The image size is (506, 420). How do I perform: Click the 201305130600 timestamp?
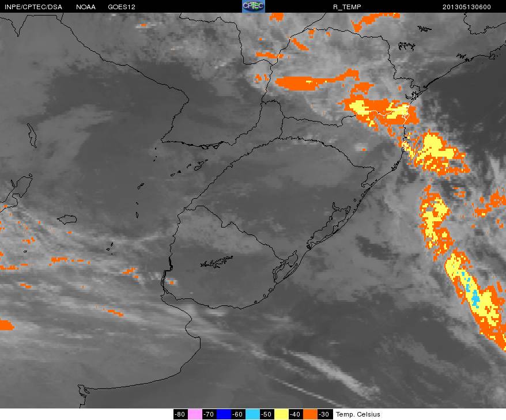coord(467,7)
